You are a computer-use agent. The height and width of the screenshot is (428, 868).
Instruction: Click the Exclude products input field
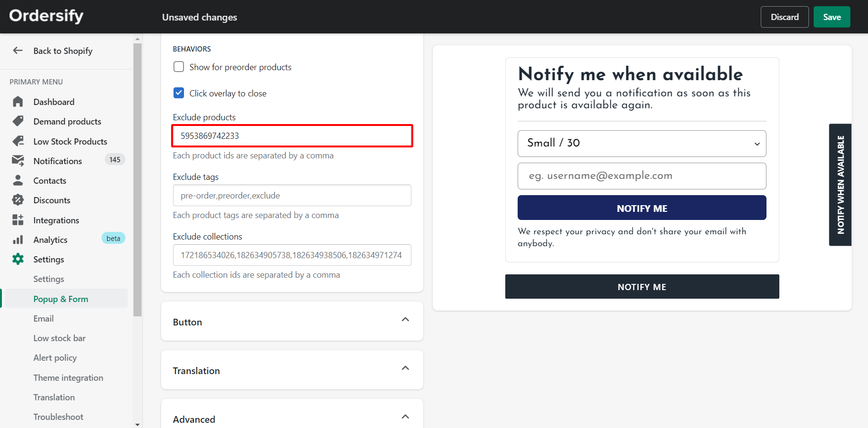[292, 136]
